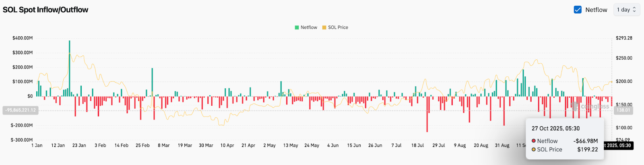Uncheck the Netflow checkbox at top right
Image resolution: width=644 pixels, height=165 pixels.
pyautogui.click(x=578, y=10)
